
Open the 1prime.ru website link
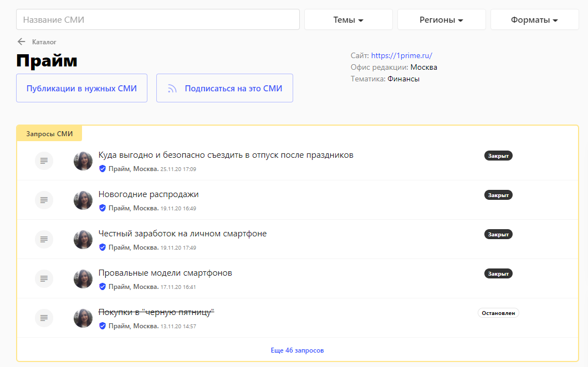click(401, 55)
